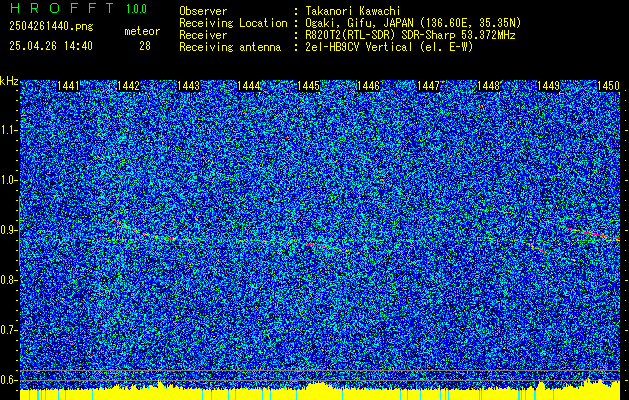Click the Observer label
Image resolution: width=629 pixels, height=400 pixels.
(x=203, y=11)
